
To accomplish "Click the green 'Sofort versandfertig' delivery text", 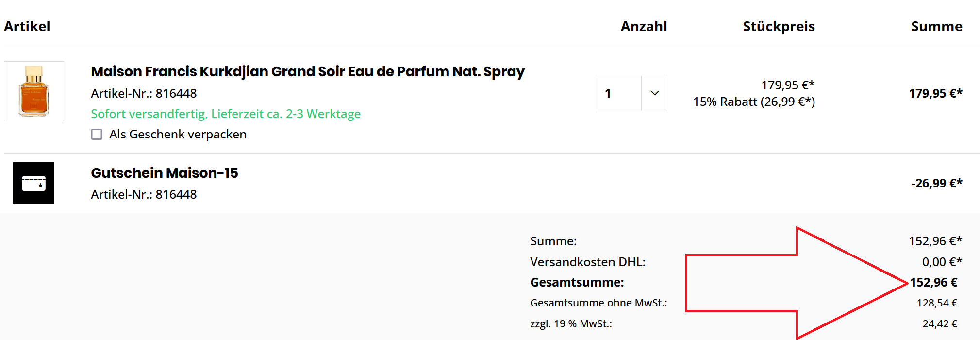I will click(226, 114).
